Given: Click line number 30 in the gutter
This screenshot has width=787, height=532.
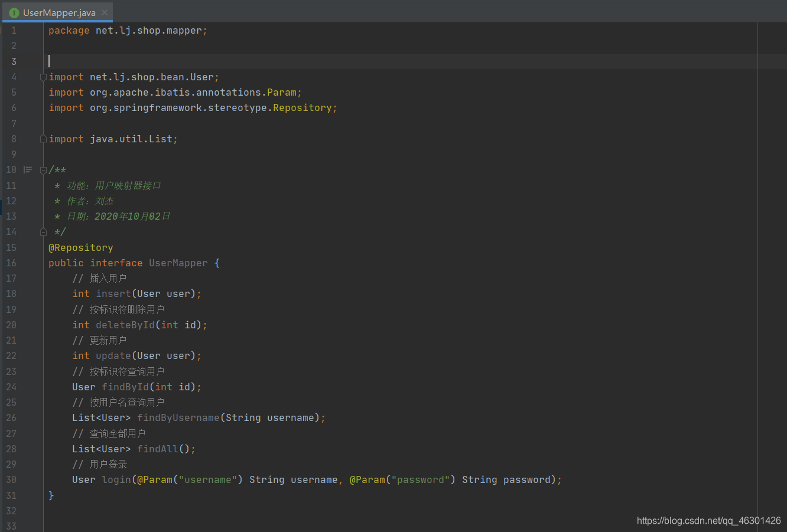Looking at the screenshot, I should click(x=11, y=480).
